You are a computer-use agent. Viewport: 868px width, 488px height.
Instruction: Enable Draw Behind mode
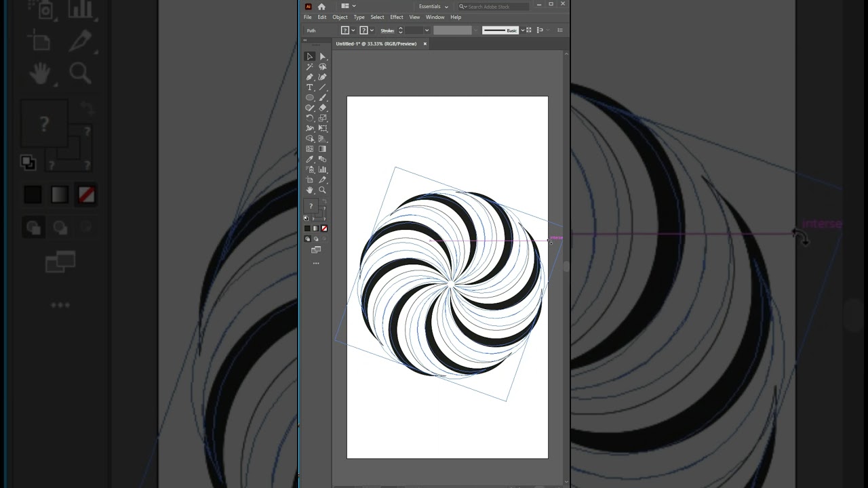point(315,239)
